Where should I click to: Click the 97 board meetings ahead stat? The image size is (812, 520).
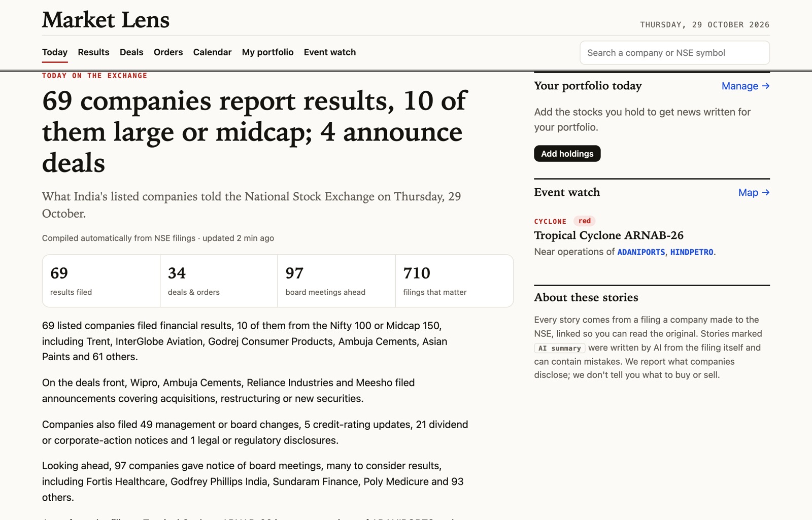336,281
